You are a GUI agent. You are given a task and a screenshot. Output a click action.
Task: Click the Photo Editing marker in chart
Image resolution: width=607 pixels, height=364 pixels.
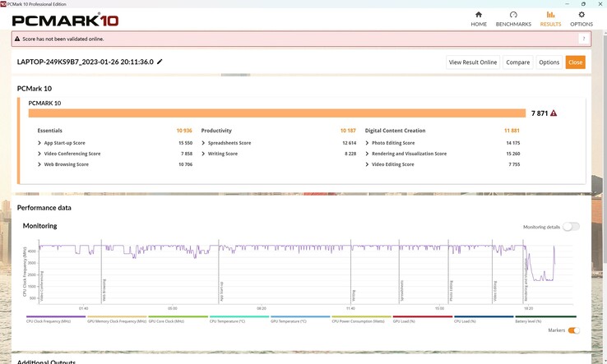tap(451, 291)
